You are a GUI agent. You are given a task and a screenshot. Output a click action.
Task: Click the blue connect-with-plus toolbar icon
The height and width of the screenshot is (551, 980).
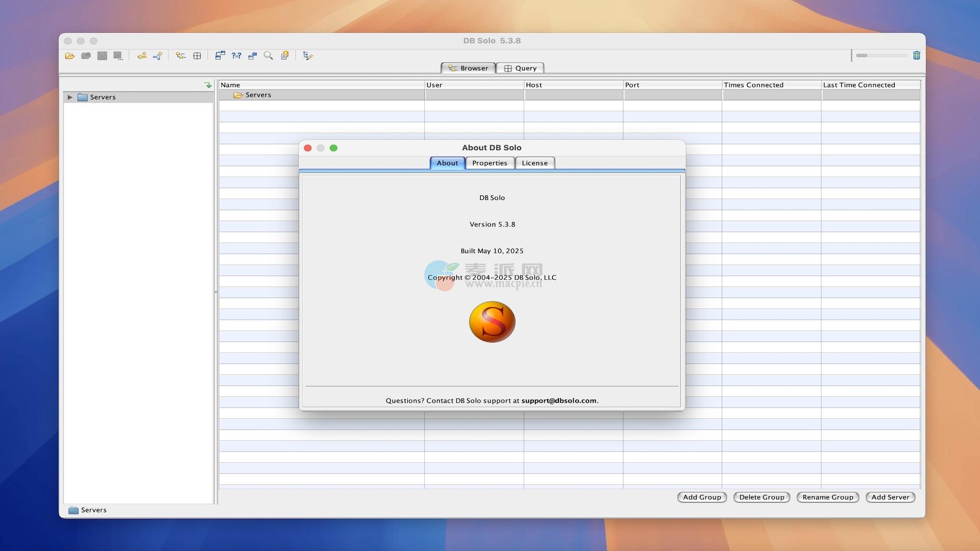click(x=158, y=56)
